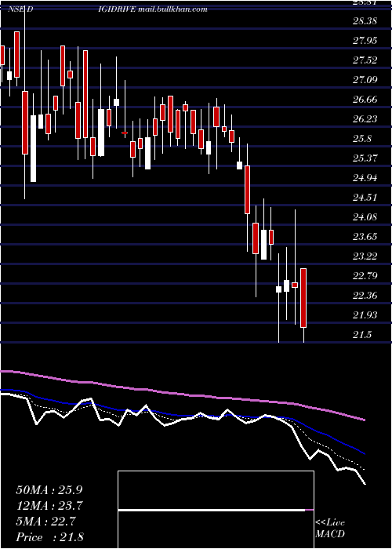Click the 5MA : 22.7 label
392x549 pixels.
(45, 522)
